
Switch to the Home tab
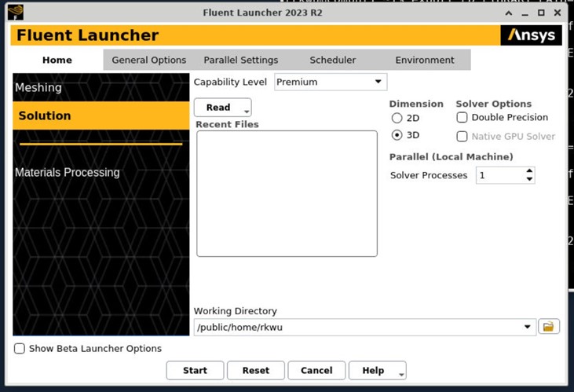point(57,60)
